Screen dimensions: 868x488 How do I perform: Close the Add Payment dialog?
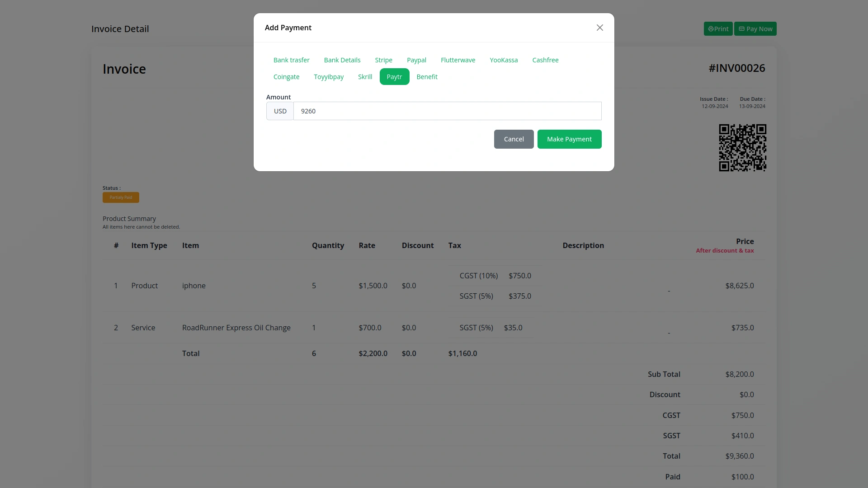599,28
